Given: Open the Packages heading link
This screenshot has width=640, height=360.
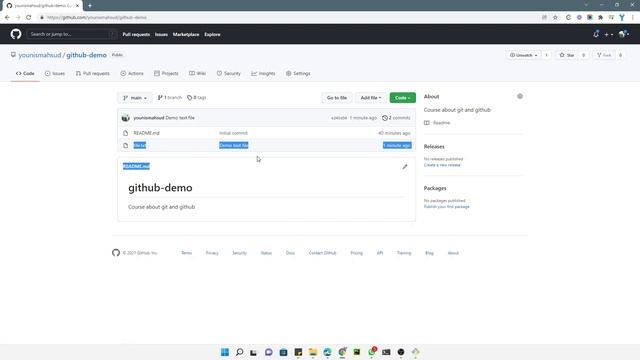Looking at the screenshot, I should click(435, 188).
